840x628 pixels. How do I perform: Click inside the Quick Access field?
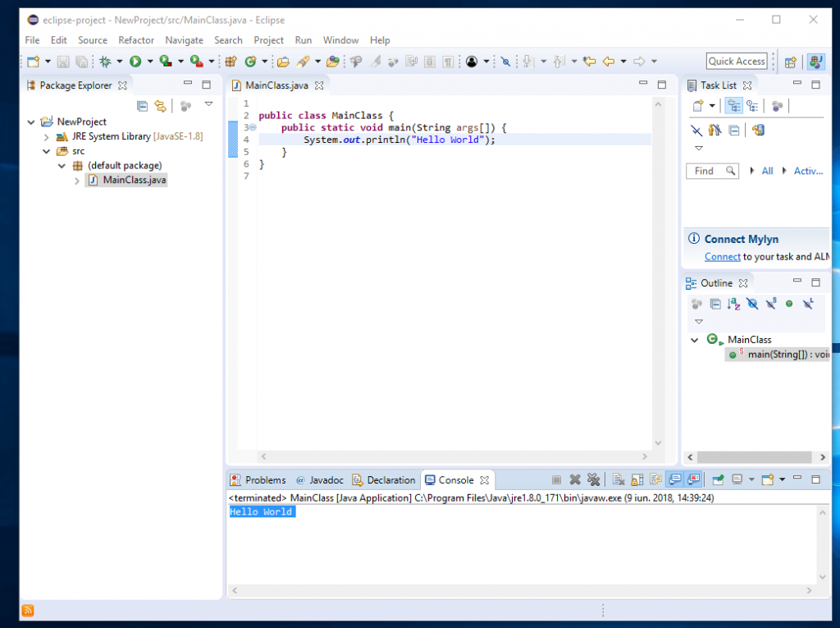[736, 61]
